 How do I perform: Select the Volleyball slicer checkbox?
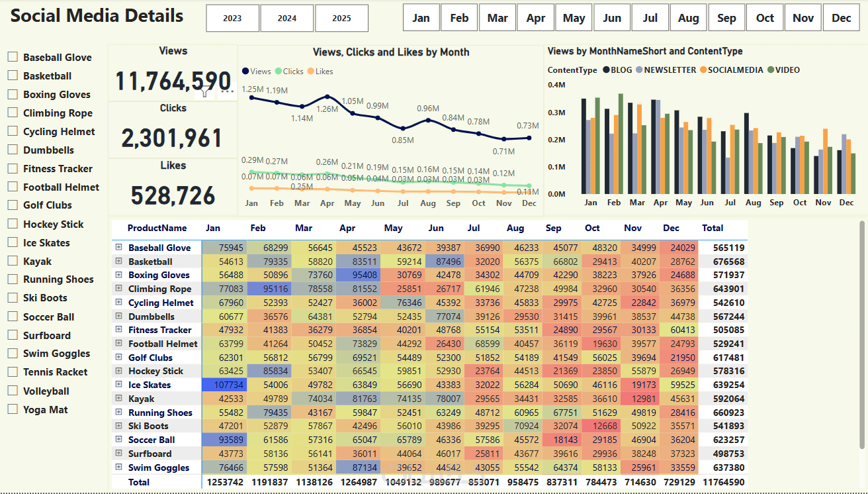pos(13,391)
